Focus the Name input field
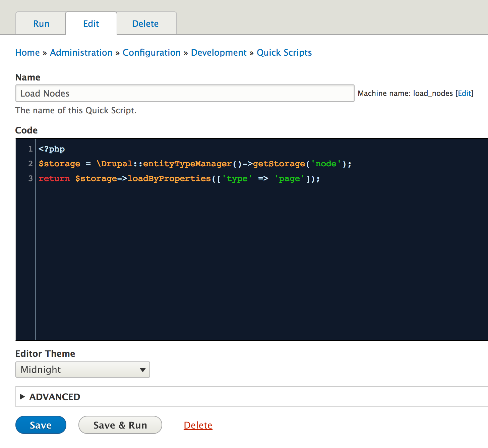488x448 pixels. (185, 93)
